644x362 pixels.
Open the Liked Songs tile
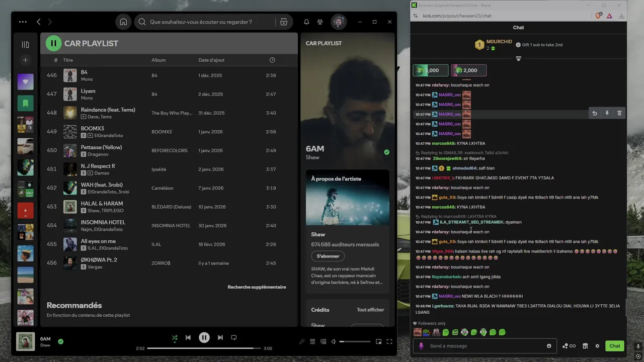point(26,81)
